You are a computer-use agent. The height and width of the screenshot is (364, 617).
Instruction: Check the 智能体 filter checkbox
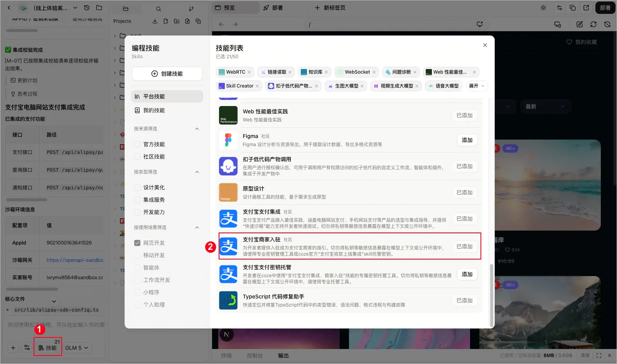click(x=137, y=268)
